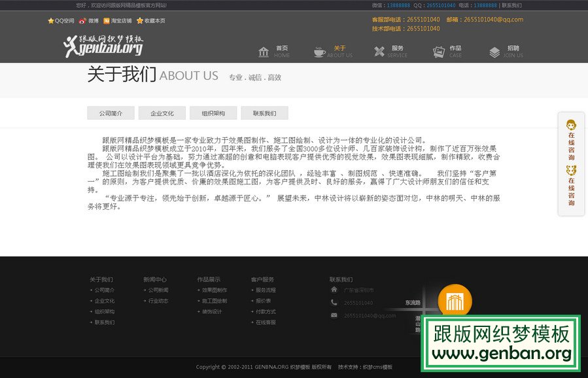Viewport: 588px width, 378px height.
Task: Select the phone icon beside 2655101040
Action: [x=334, y=301]
